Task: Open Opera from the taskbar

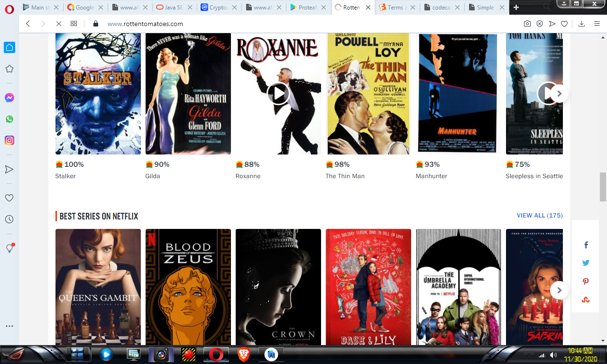Action: pos(216,355)
